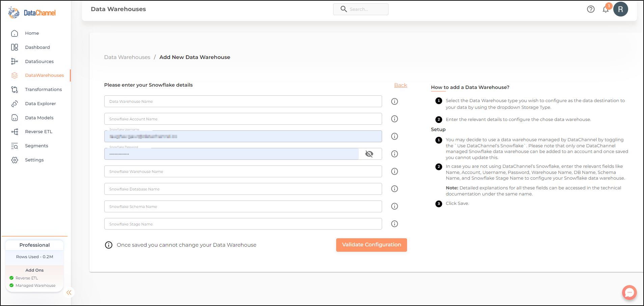644x306 pixels.
Task: Open the notifications bell
Action: (x=606, y=9)
